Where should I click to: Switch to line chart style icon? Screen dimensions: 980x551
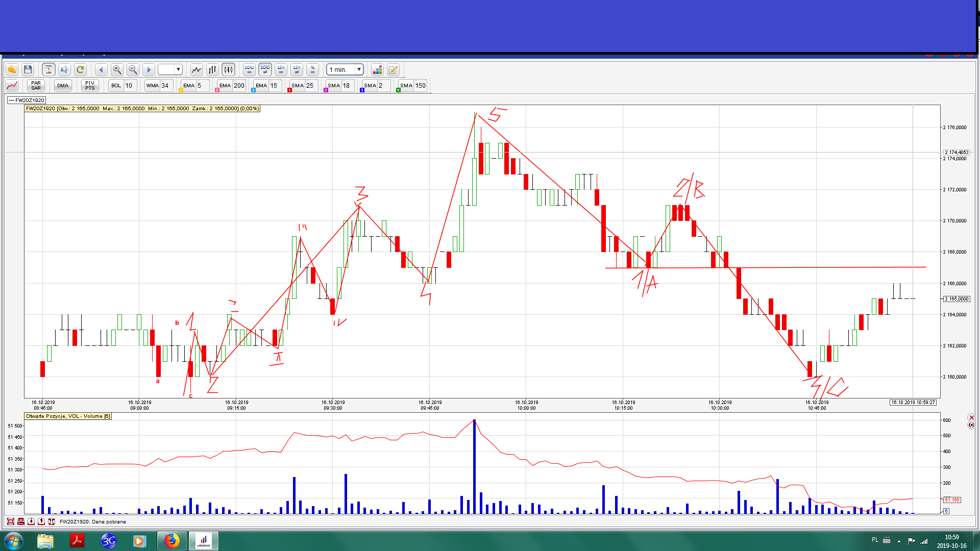click(197, 70)
